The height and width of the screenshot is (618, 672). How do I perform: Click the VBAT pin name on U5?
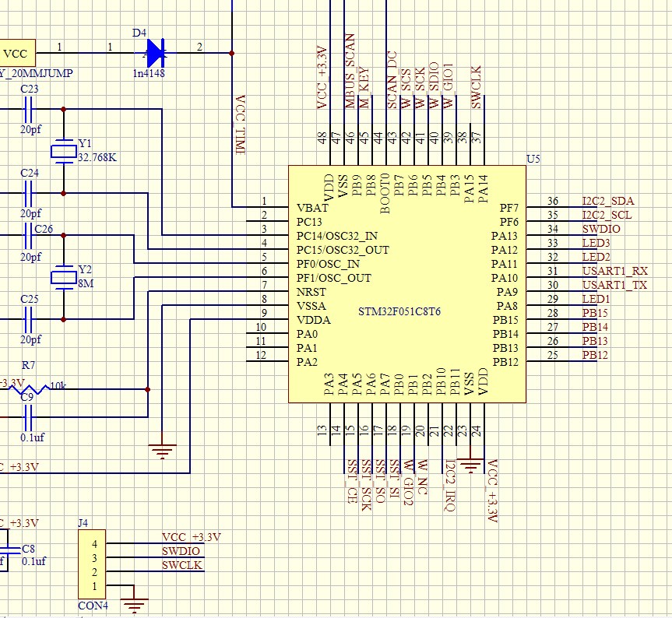click(312, 208)
